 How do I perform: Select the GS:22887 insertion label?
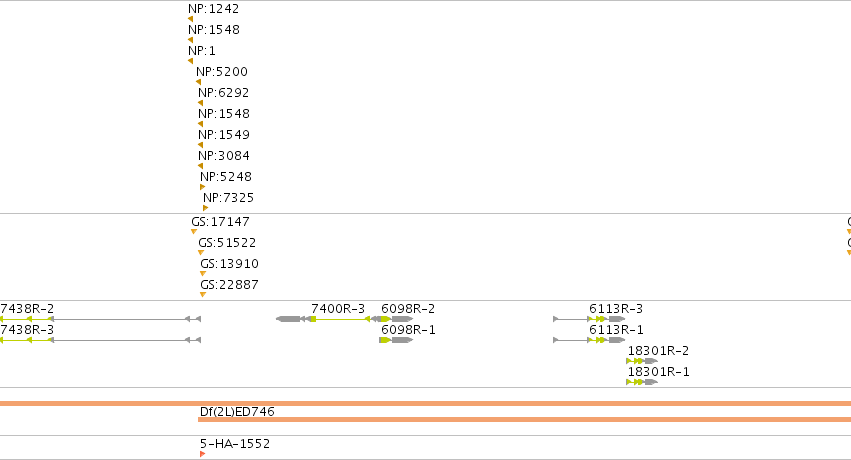[229, 285]
